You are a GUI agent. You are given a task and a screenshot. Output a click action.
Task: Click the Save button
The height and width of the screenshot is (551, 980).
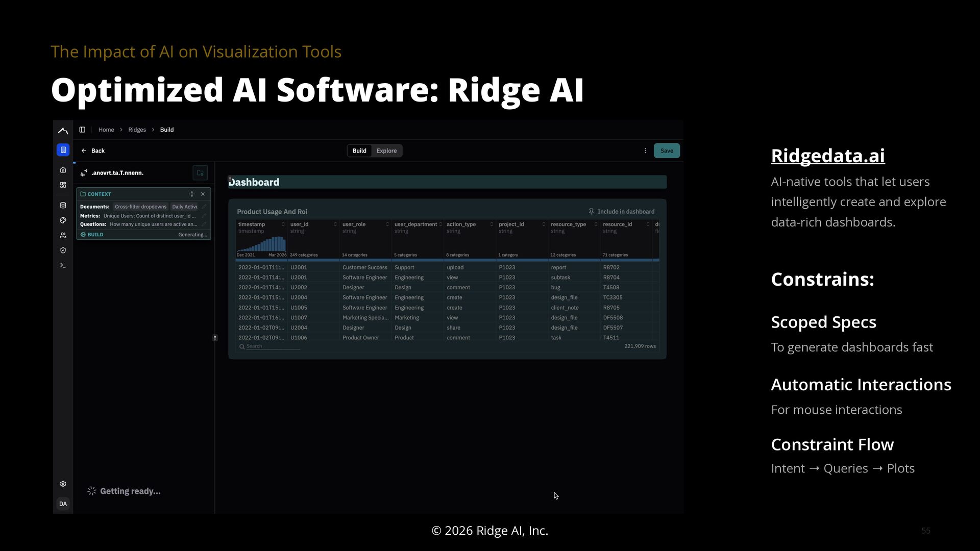tap(667, 151)
